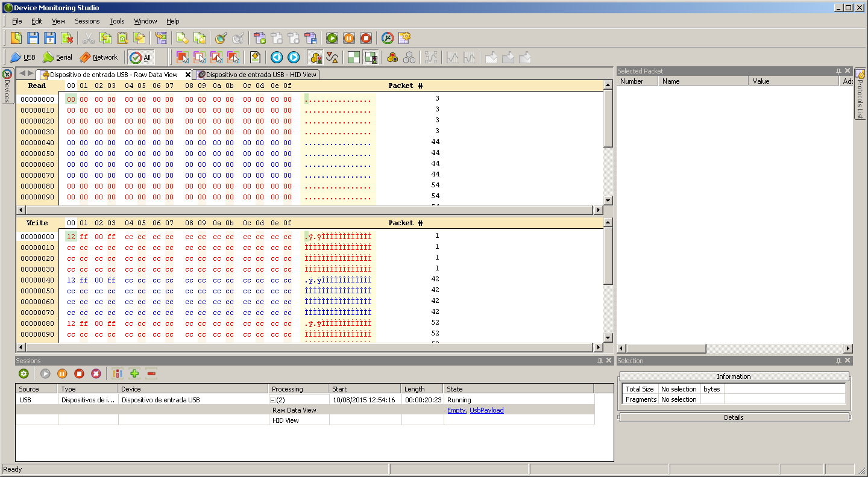Image resolution: width=868 pixels, height=477 pixels.
Task: Switch to the HID View tab
Action: point(260,75)
